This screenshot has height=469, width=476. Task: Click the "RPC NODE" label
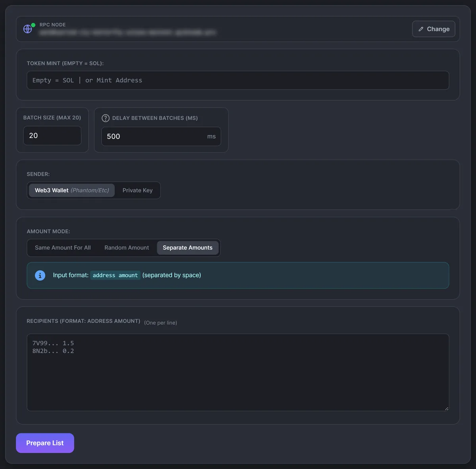[x=53, y=25]
